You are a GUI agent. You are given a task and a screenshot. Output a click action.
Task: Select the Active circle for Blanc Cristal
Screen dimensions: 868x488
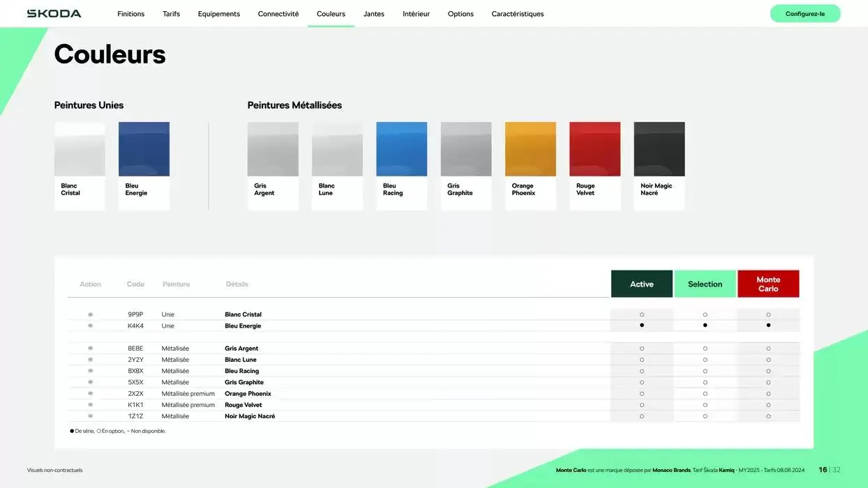pos(642,314)
